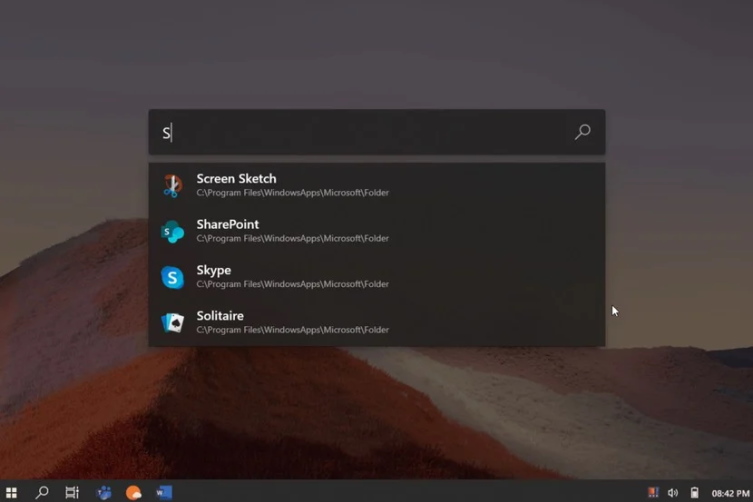Select the "Screen Sketch" result title
The image size is (753, 502).
pos(236,179)
